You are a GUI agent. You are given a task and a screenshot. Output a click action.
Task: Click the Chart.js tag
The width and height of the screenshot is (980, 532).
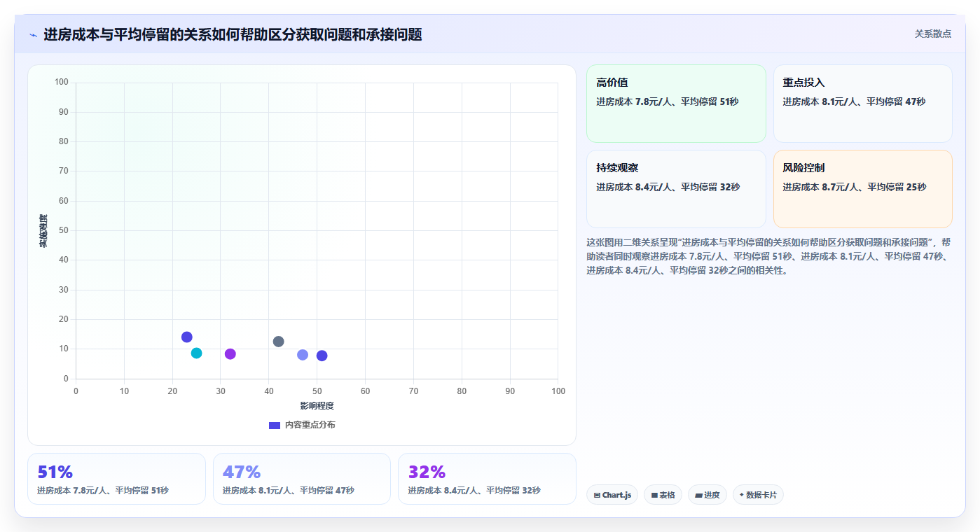612,495
